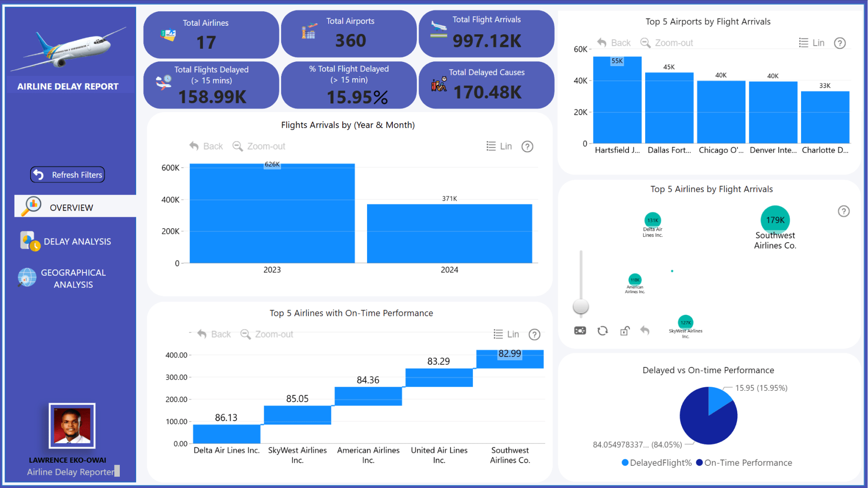Click Back in On-Time Performance chart

coord(214,334)
